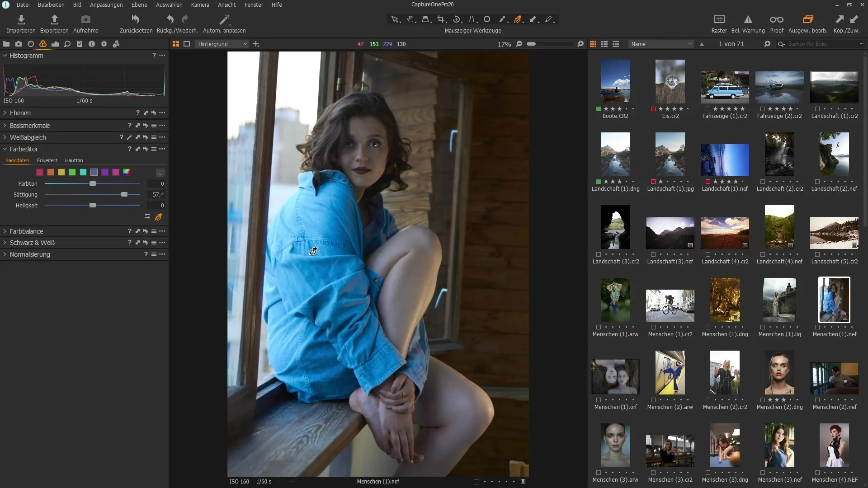Open the Color tool tab
The image size is (868, 488).
click(x=43, y=44)
